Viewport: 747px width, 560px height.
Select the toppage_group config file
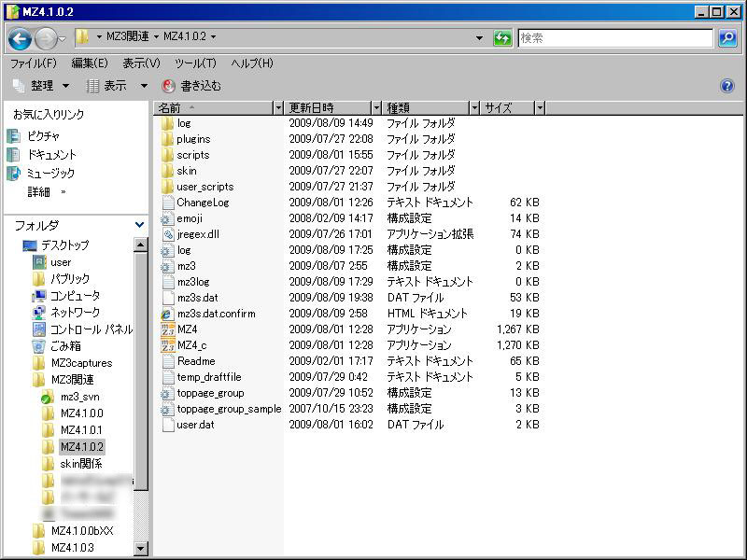(x=209, y=393)
